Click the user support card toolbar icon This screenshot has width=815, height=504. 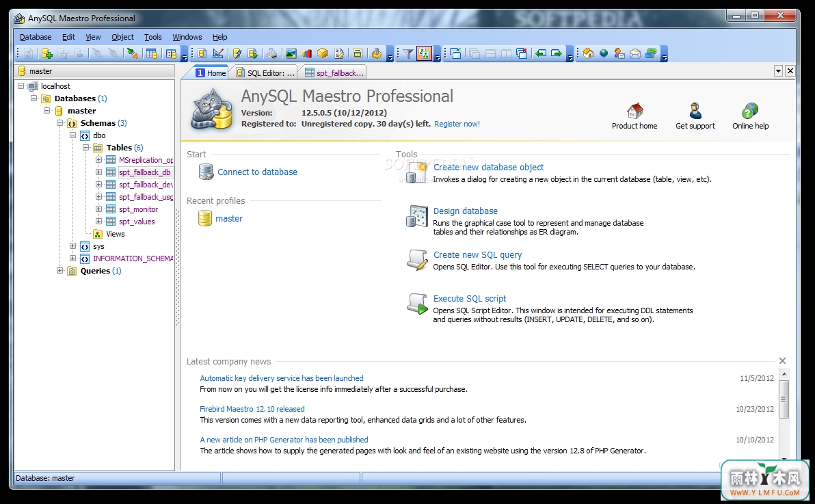619,53
